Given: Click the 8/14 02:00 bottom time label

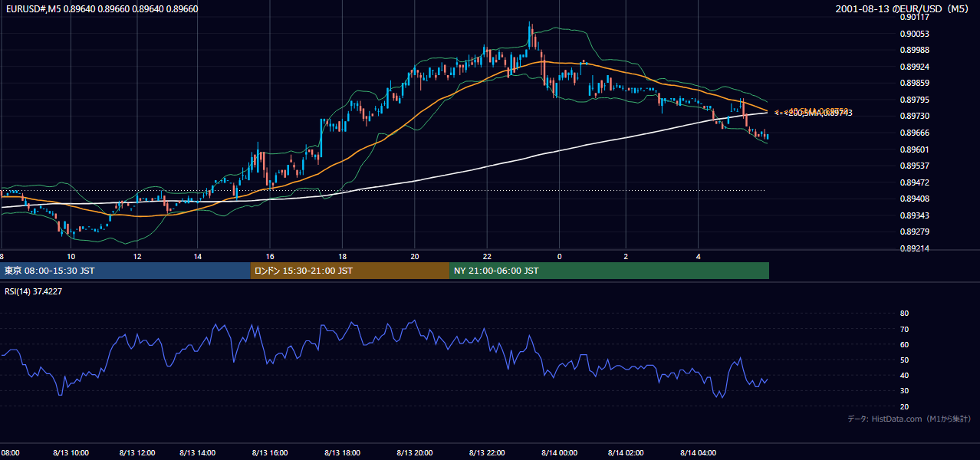Looking at the screenshot, I should tap(626, 453).
